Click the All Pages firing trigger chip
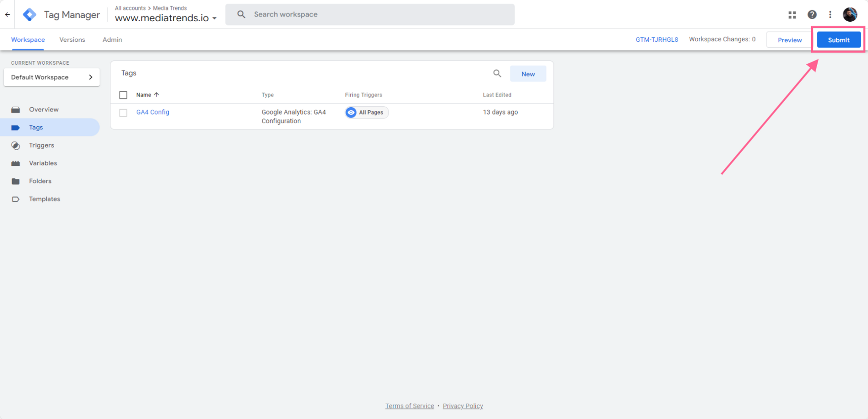The width and height of the screenshot is (868, 419). [367, 112]
